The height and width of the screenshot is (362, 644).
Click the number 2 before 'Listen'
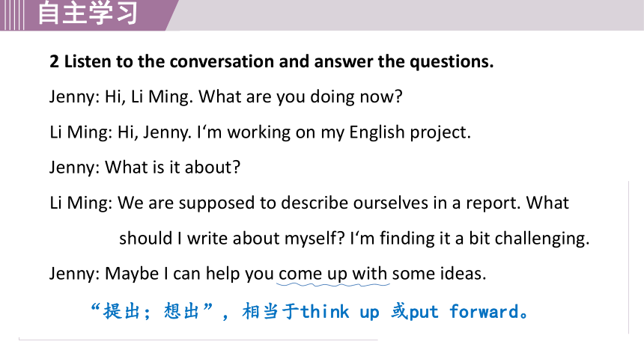[x=54, y=61]
